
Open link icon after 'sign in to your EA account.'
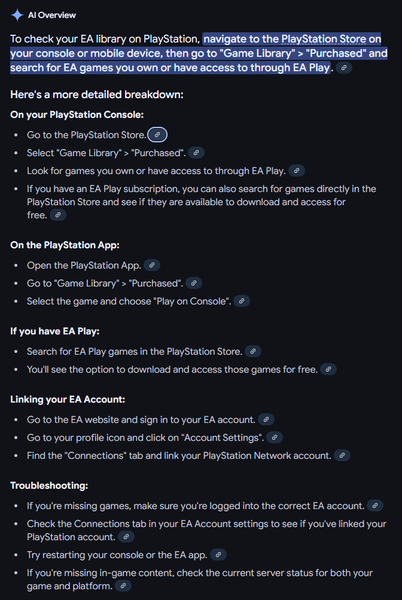pyautogui.click(x=266, y=419)
